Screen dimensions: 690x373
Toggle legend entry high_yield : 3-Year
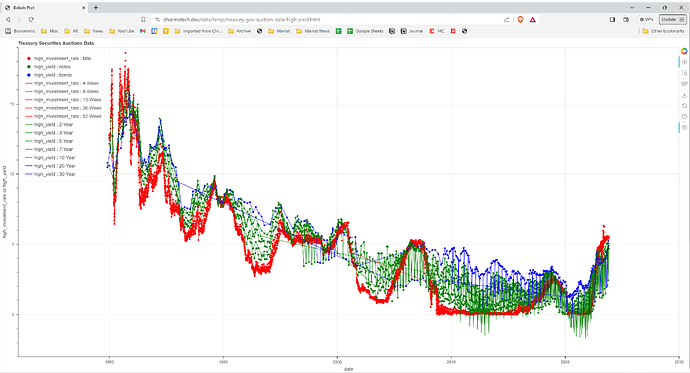coord(49,133)
